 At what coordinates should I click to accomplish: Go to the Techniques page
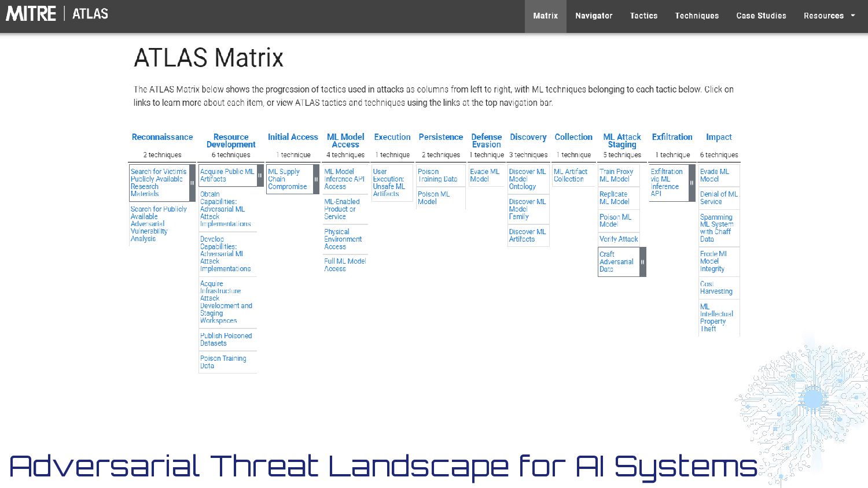697,16
